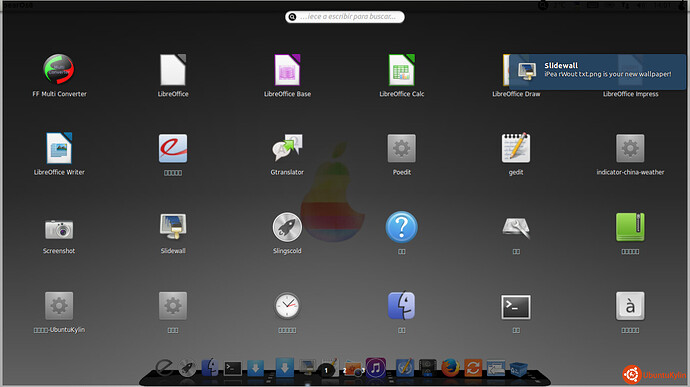Click the rocket launcher icon in the dock

(x=187, y=368)
